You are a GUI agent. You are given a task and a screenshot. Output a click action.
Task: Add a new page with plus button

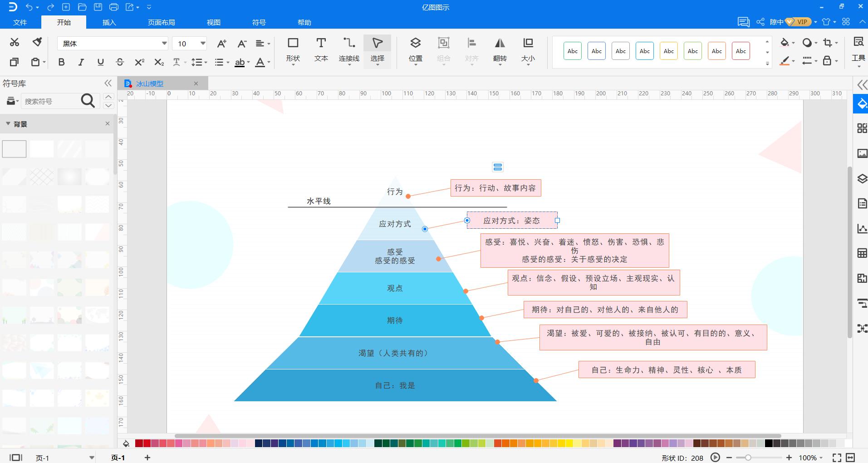click(x=147, y=458)
